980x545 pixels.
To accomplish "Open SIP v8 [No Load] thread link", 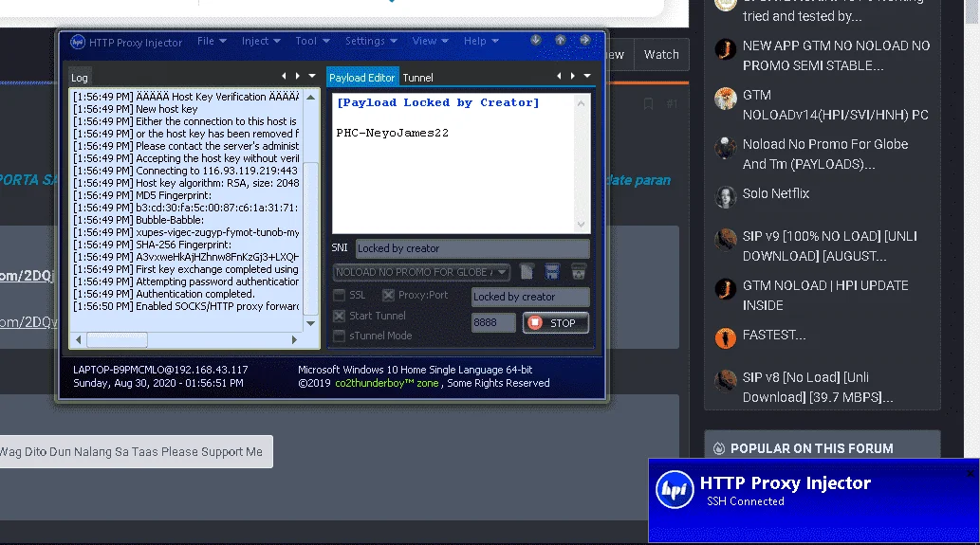I will 818,387.
